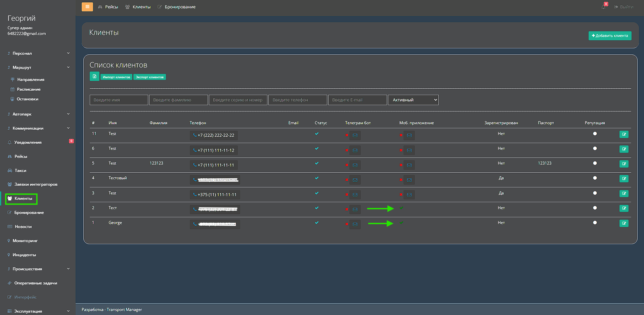Open the Активный status dropdown
Viewport: 644px width, 315px height.
coord(413,100)
